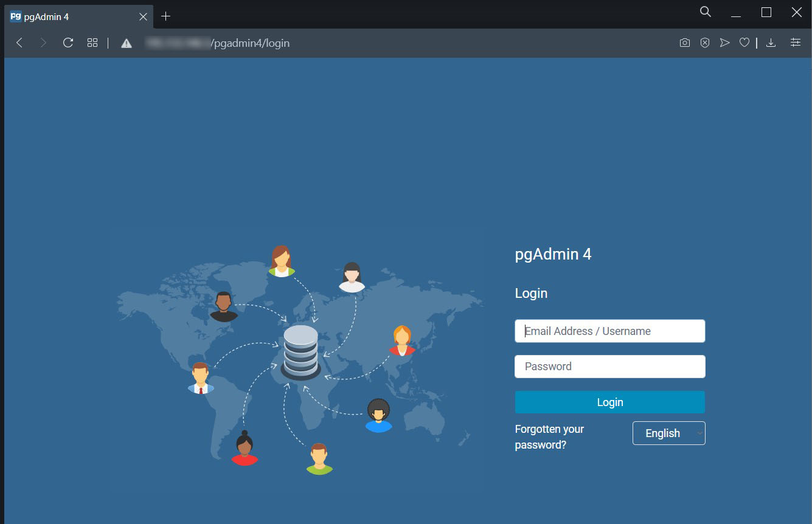Click the not-secure warning triangle icon
812x524 pixels.
coord(127,43)
